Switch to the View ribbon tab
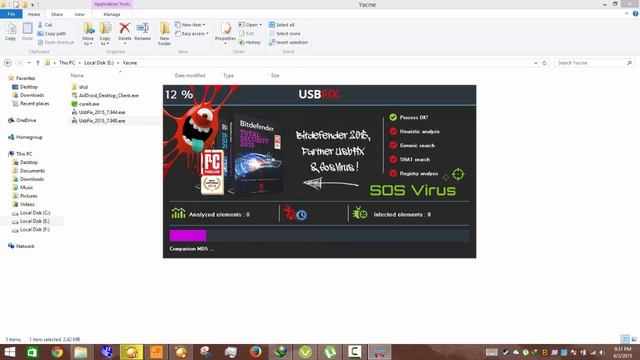This screenshot has width=640, height=360. click(x=79, y=14)
